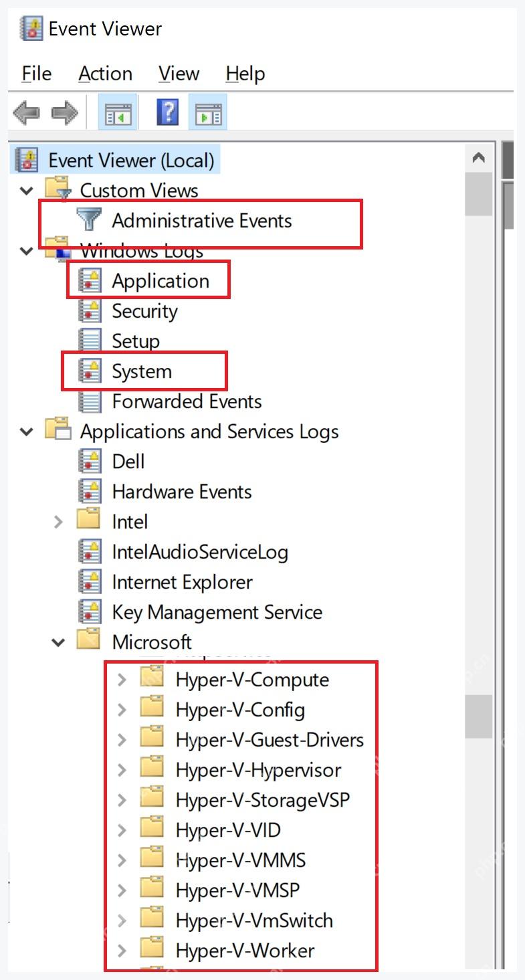This screenshot has height=980, width=525.
Task: Collapse Applications and Services Logs node
Action: pos(26,432)
